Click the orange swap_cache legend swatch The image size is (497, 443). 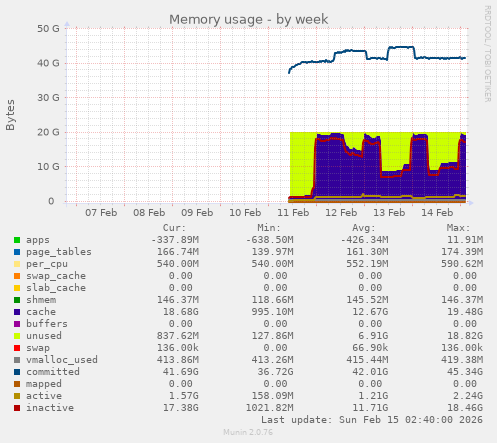pyautogui.click(x=17, y=276)
